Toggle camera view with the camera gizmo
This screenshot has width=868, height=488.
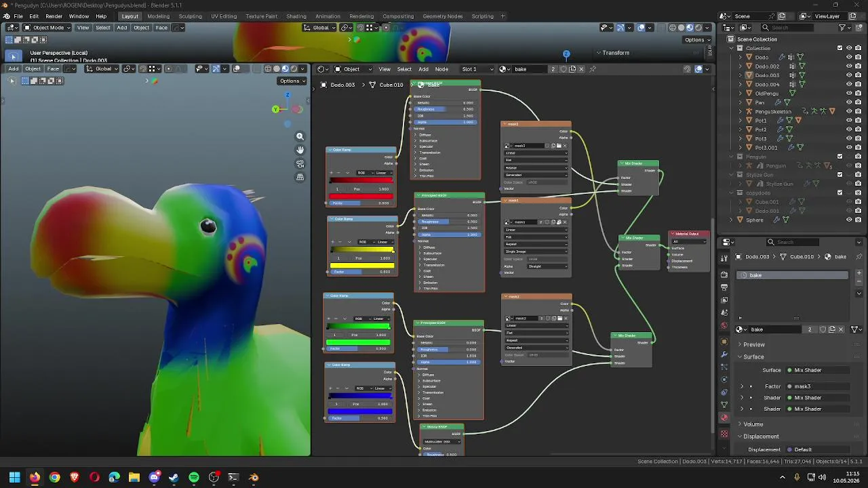pos(300,163)
